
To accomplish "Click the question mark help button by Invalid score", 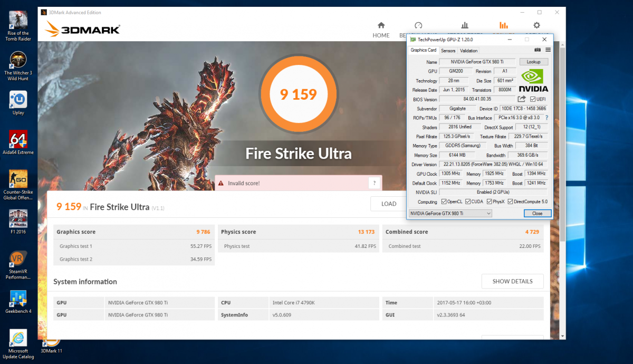I will point(374,183).
